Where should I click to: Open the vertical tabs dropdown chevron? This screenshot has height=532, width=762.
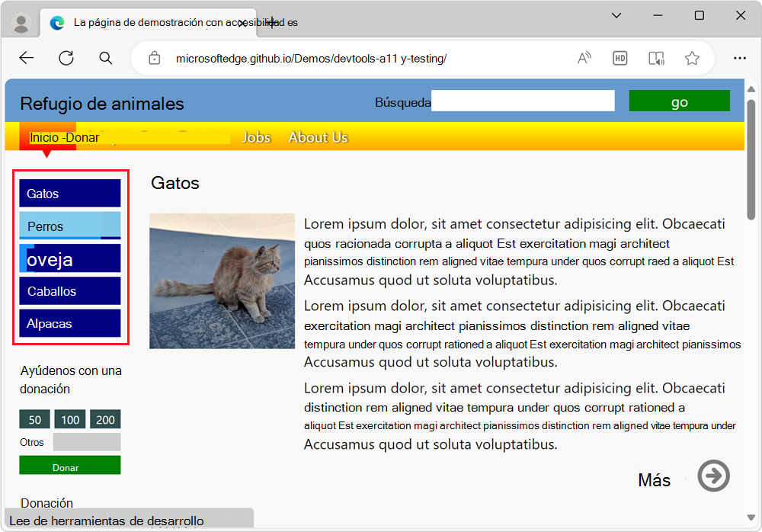click(x=616, y=15)
